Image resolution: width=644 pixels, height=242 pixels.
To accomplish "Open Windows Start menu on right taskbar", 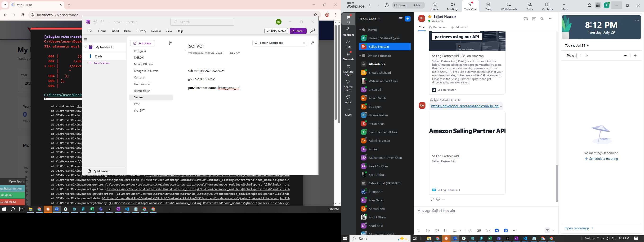I will 345,238.
